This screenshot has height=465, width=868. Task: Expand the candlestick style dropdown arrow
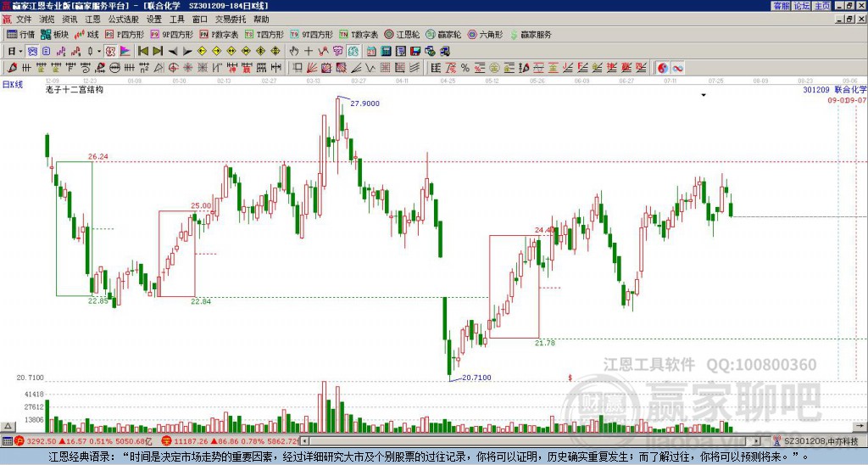(99, 51)
